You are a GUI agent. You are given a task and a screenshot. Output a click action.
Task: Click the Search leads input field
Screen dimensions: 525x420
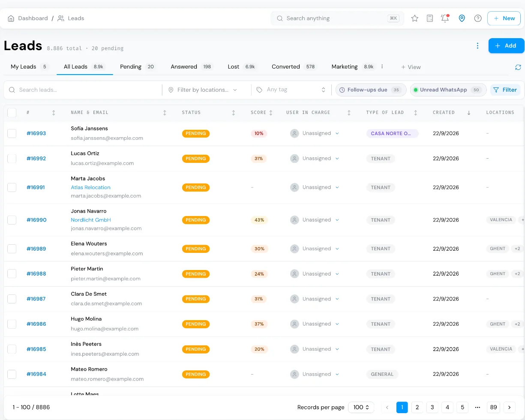click(84, 90)
